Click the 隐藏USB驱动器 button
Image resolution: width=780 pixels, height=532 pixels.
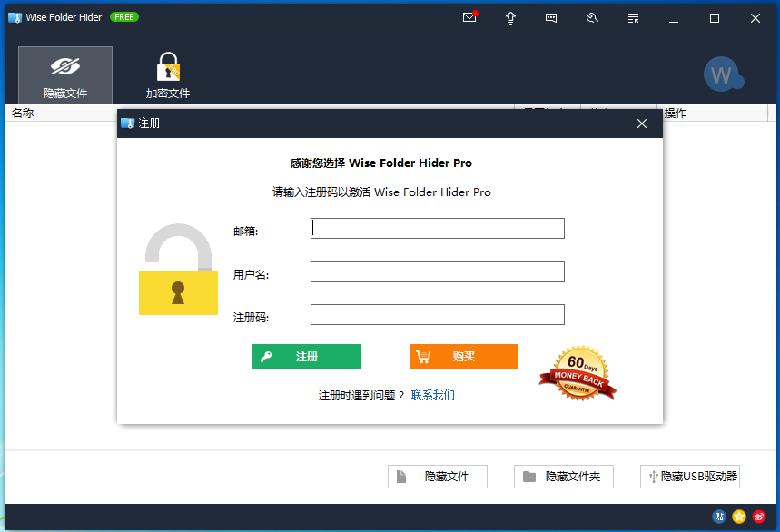tap(690, 477)
